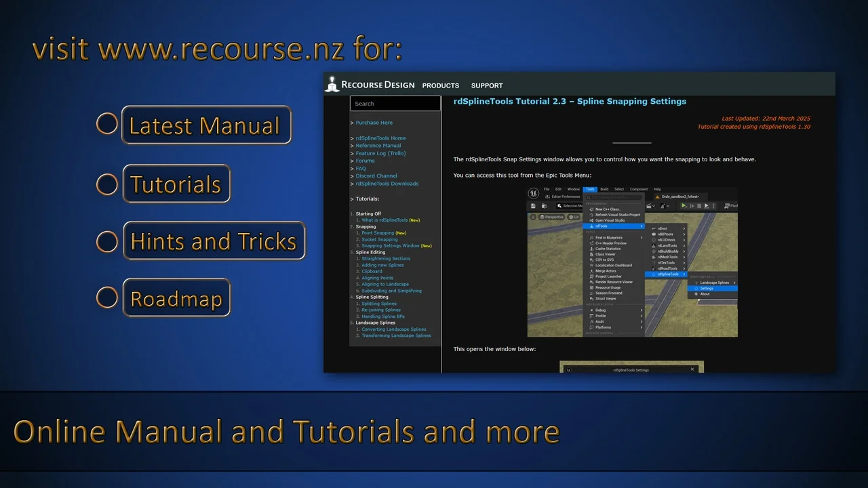Click the Unreal Engine logo in the screenshot

point(534,193)
